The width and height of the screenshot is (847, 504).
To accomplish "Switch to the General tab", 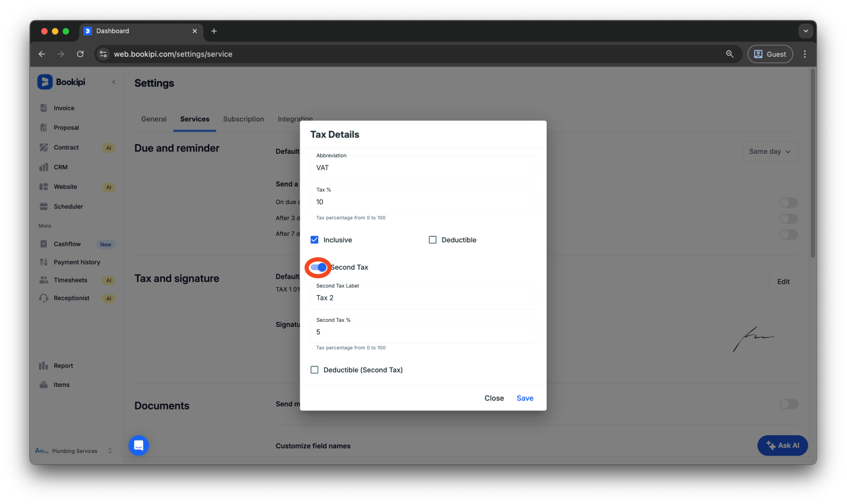I will click(154, 119).
